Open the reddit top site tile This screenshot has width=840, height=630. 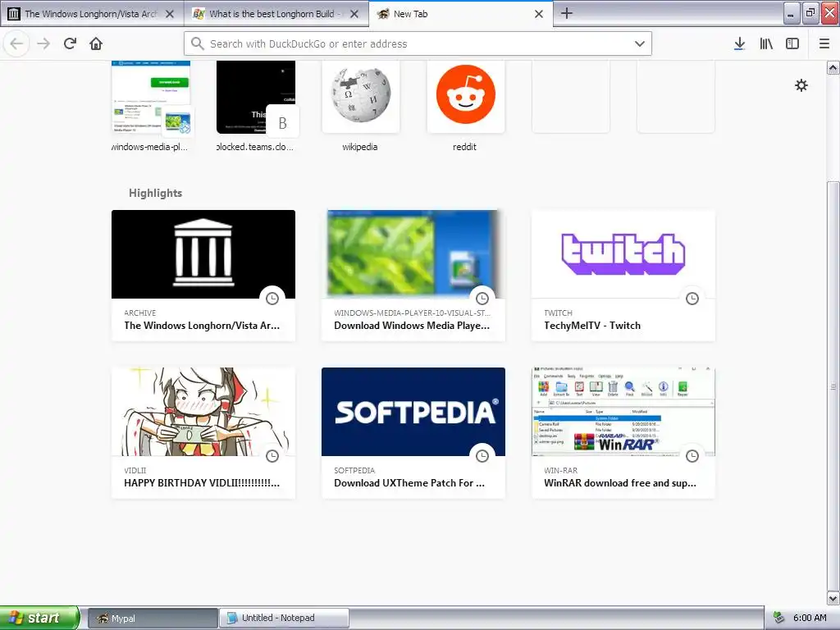point(466,96)
